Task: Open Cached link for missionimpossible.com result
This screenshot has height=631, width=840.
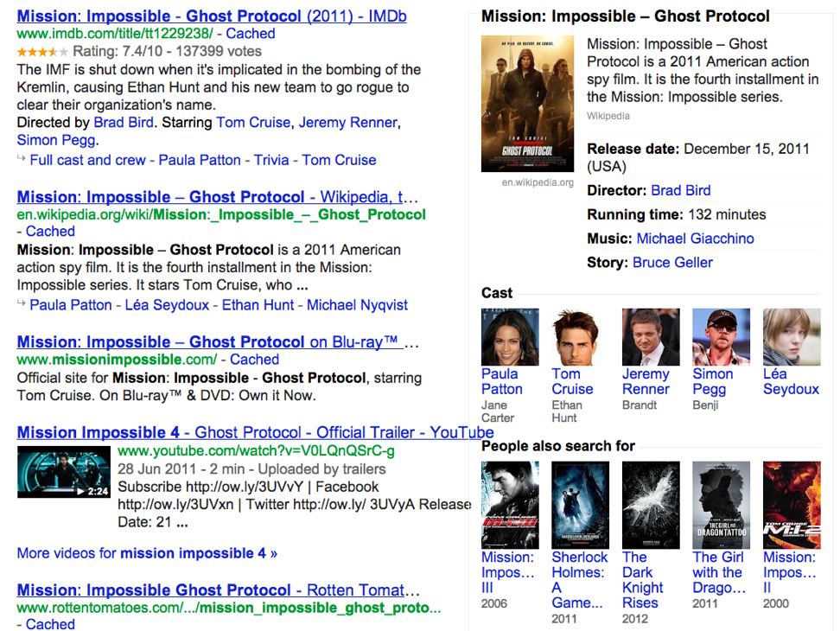Action: pyautogui.click(x=254, y=360)
